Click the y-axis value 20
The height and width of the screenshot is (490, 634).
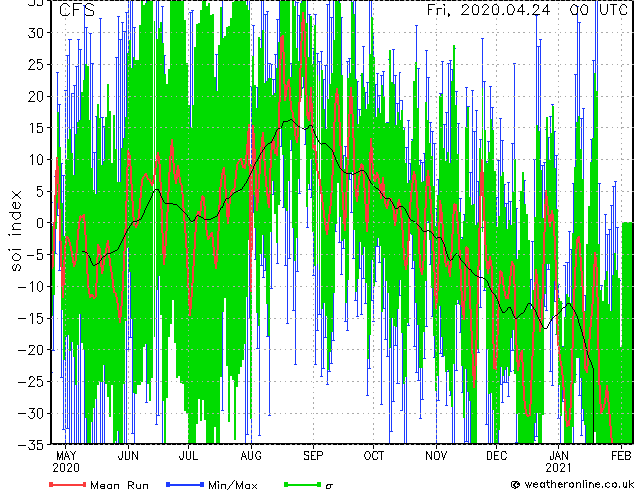pyautogui.click(x=37, y=96)
